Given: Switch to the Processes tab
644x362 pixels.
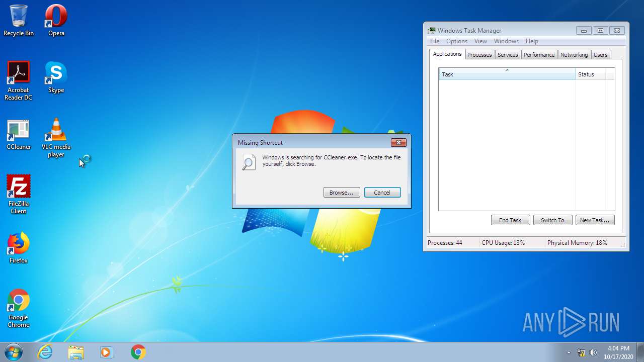Looking at the screenshot, I should tap(479, 55).
